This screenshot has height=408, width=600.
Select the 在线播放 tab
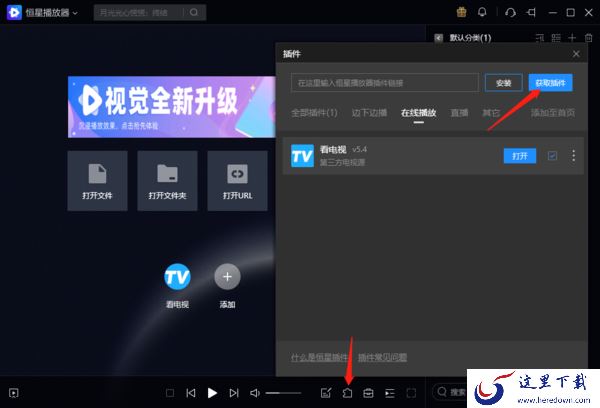pos(419,113)
